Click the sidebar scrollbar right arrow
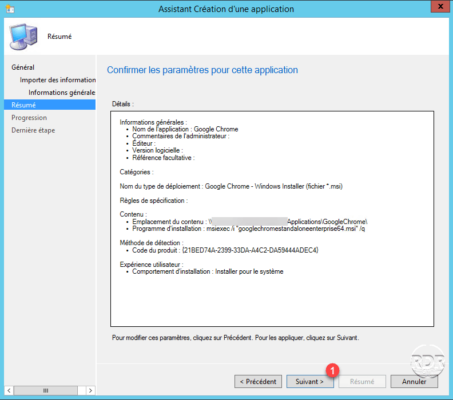This screenshot has width=453, height=400. (x=90, y=390)
